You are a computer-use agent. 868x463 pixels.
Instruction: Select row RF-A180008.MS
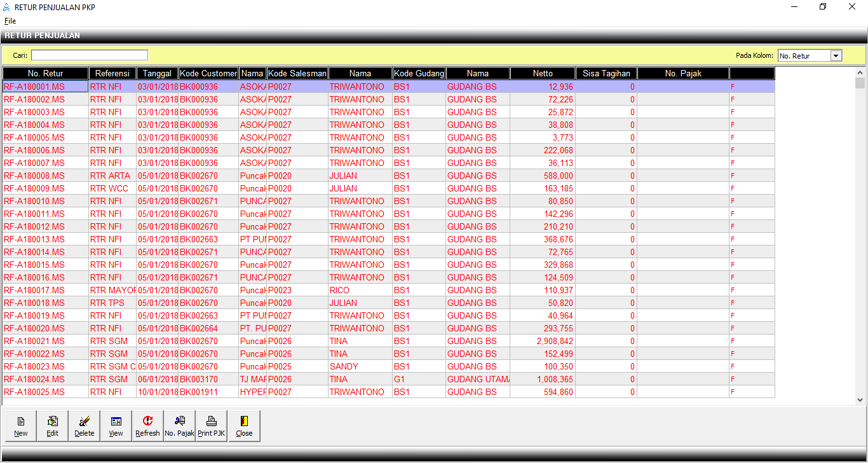[34, 176]
